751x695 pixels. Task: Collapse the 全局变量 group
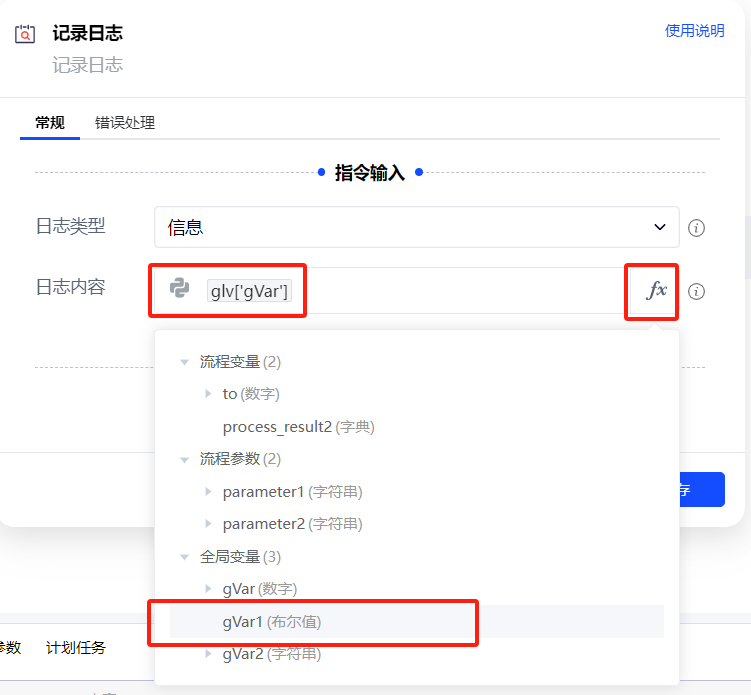point(184,557)
